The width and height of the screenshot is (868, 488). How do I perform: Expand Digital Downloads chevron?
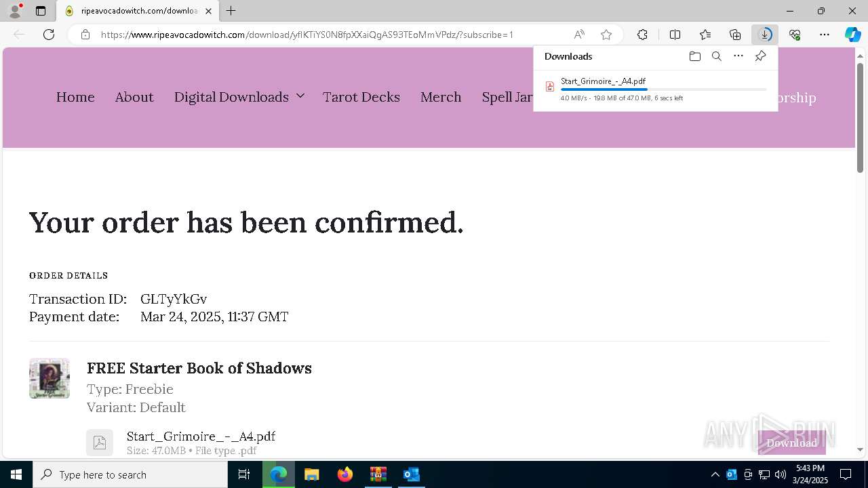coord(300,96)
